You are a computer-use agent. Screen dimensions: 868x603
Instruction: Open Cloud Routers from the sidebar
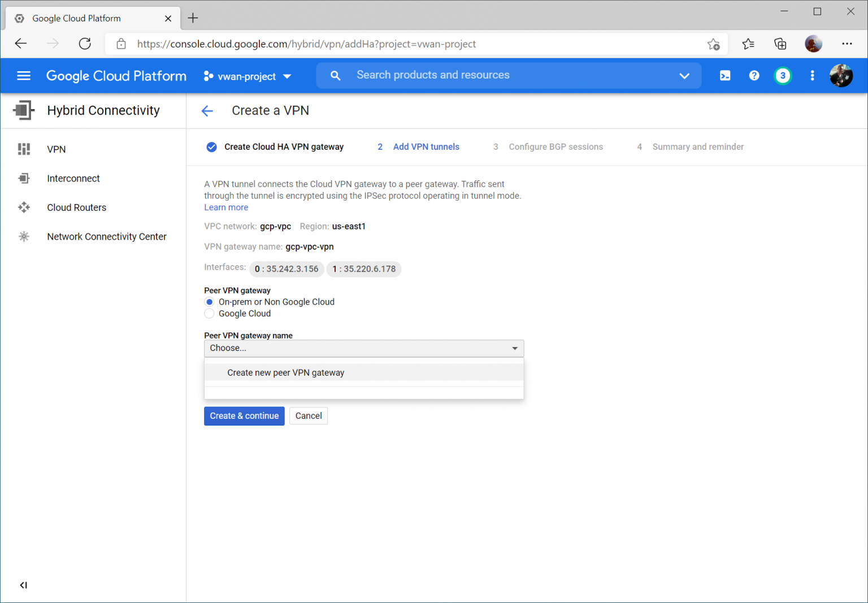[x=76, y=207]
